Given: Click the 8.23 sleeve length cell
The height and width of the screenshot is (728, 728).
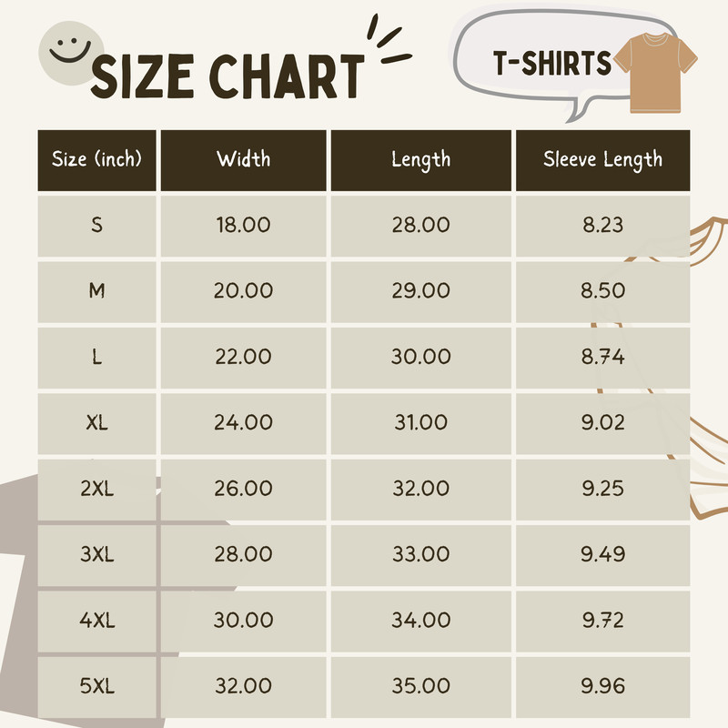Looking at the screenshot, I should [x=602, y=225].
